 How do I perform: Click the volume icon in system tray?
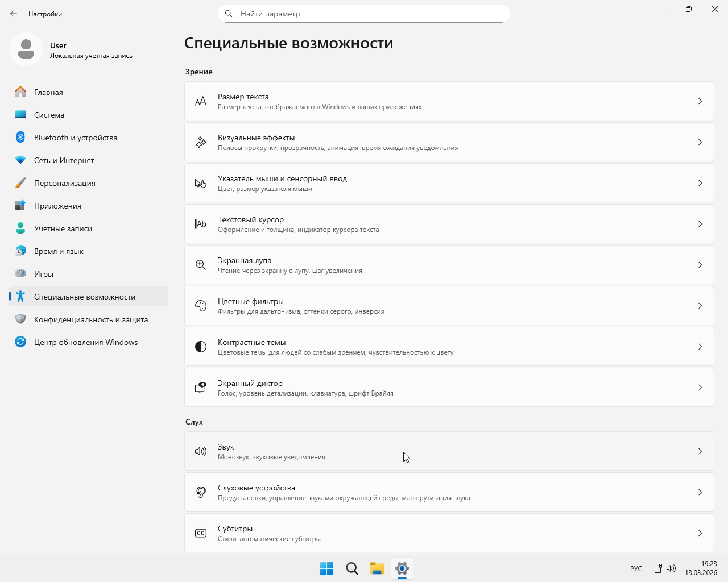click(671, 568)
